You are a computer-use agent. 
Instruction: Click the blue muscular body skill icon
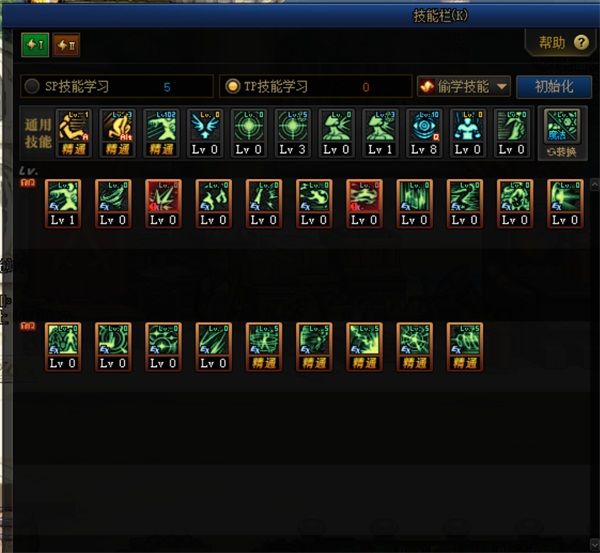[x=468, y=133]
